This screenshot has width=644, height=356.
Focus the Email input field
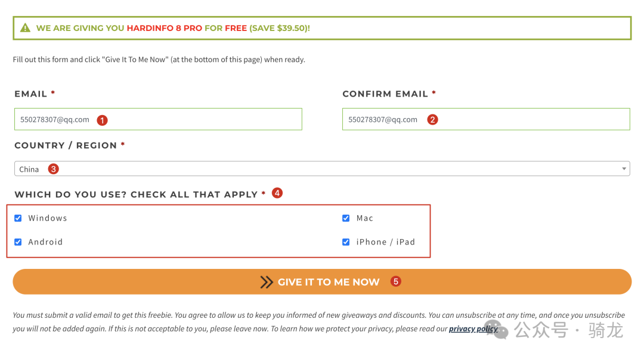pos(158,119)
